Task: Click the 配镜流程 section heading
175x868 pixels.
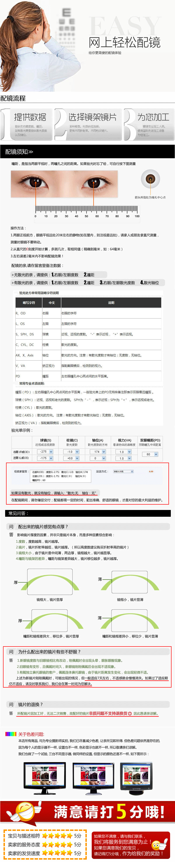Action: tap(13, 98)
